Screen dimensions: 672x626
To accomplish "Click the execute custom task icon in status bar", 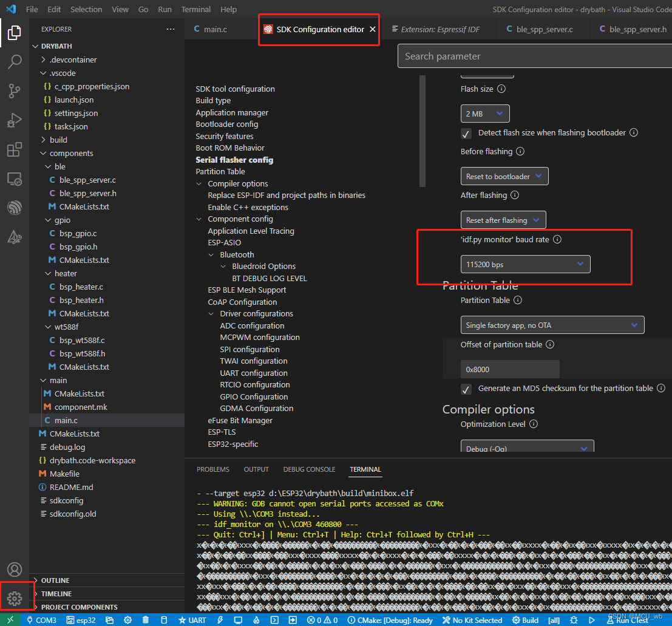I will 293,620.
